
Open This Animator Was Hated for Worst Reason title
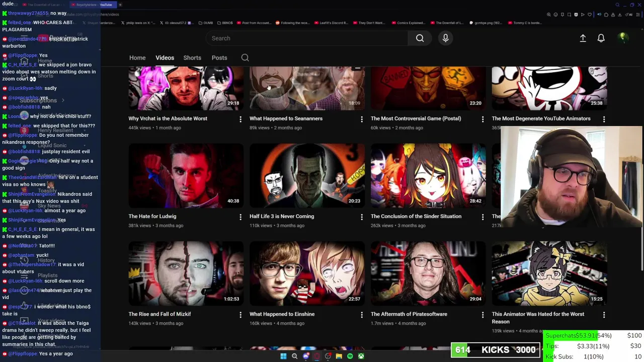tap(538, 318)
